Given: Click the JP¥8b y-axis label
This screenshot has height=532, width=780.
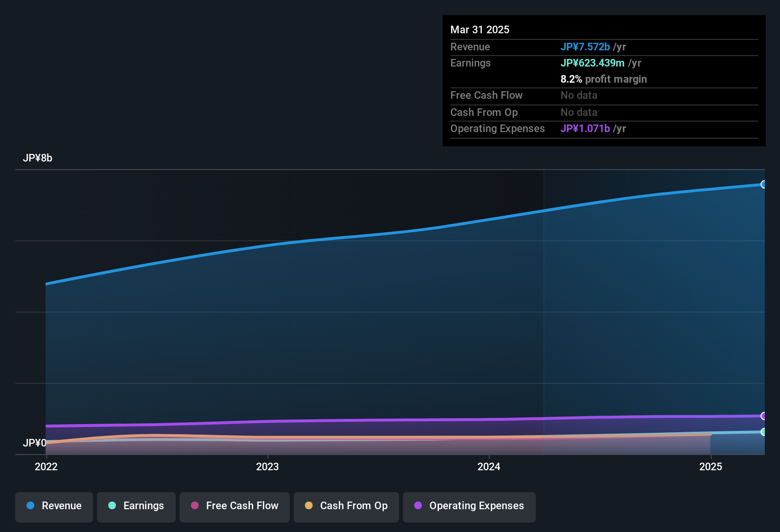Looking at the screenshot, I should point(38,158).
